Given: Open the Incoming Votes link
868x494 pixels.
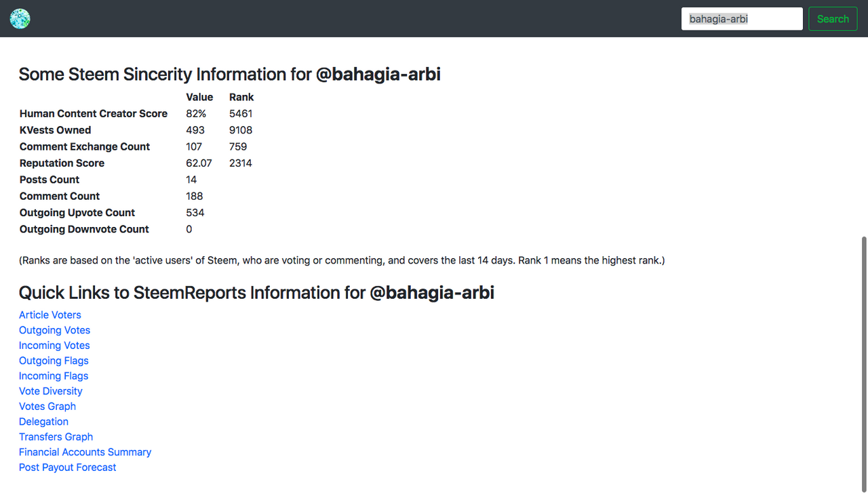Looking at the screenshot, I should click(x=54, y=346).
